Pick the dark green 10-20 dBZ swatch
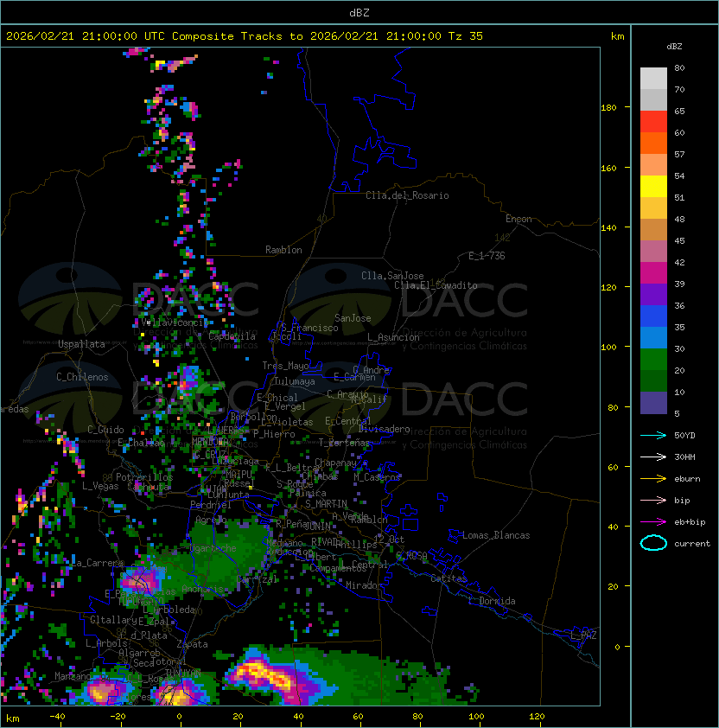The image size is (719, 728). (x=653, y=381)
